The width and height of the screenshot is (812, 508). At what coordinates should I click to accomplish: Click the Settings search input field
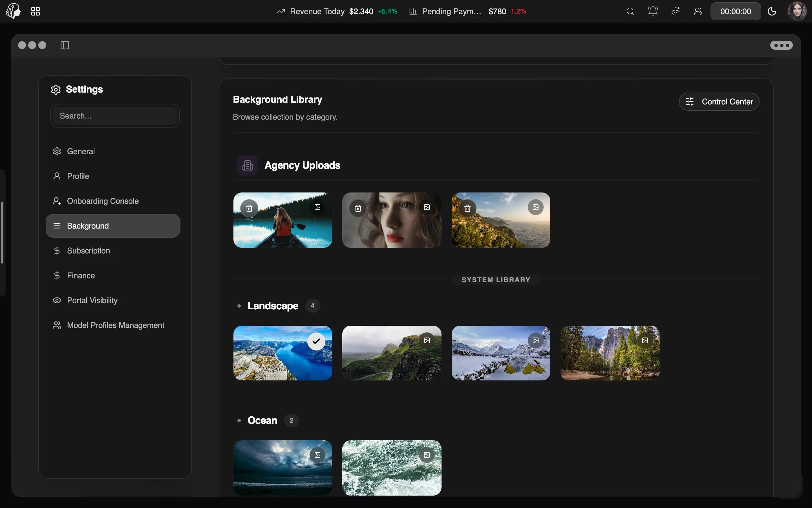coord(115,116)
